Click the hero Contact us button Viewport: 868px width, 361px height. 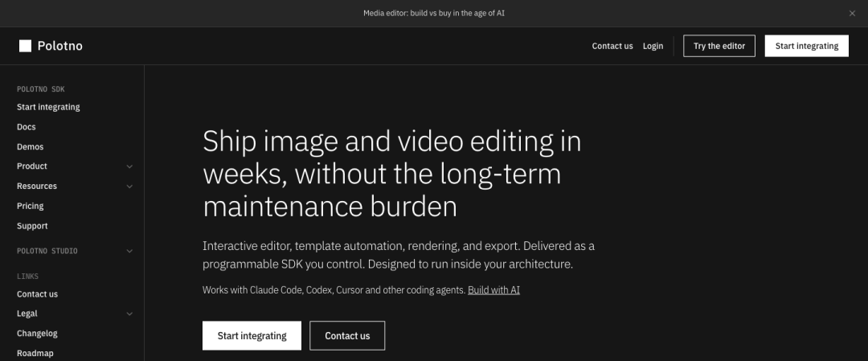(x=347, y=335)
